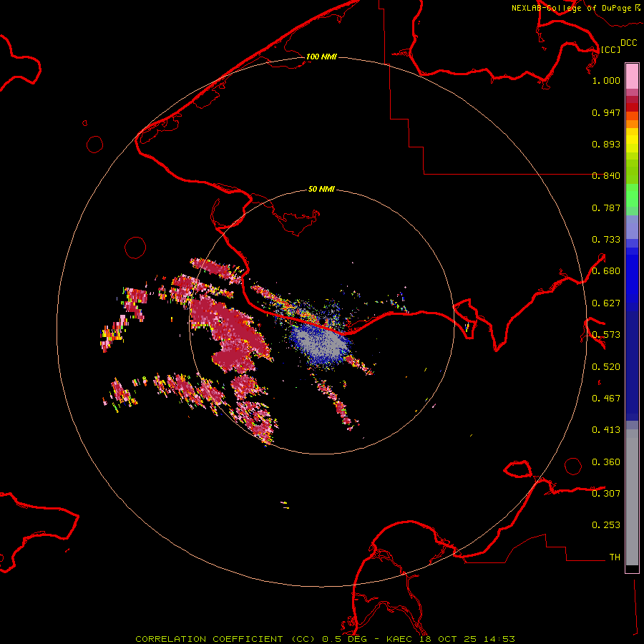Click the TH threshold label
Viewport: 644px width, 644px height.
coord(615,557)
